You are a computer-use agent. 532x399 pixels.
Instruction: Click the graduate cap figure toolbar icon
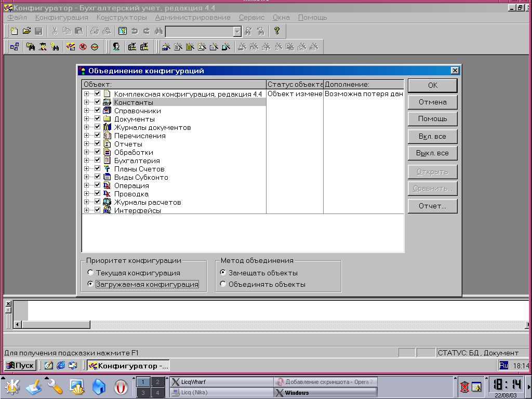tap(43, 47)
